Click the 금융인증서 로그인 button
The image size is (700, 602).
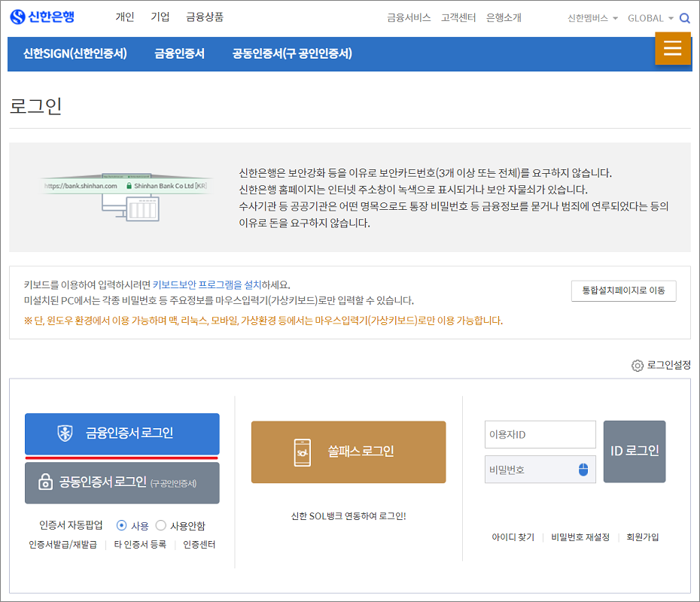(x=122, y=433)
